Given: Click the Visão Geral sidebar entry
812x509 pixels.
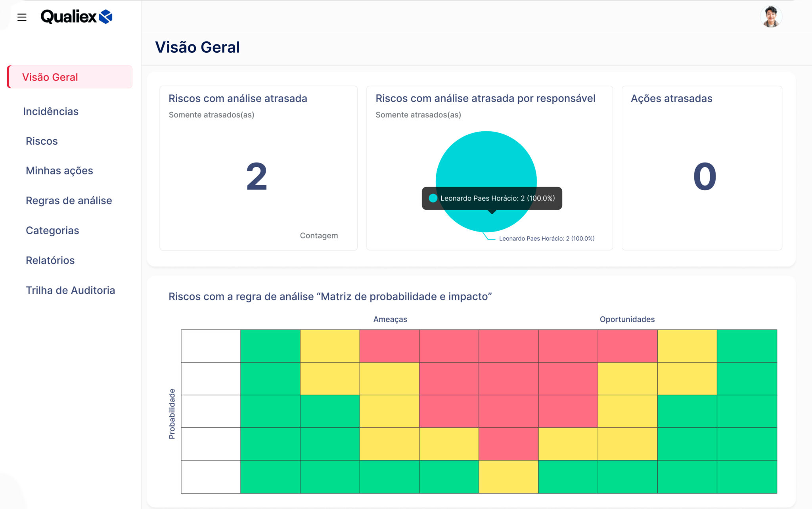Looking at the screenshot, I should pyautogui.click(x=50, y=77).
